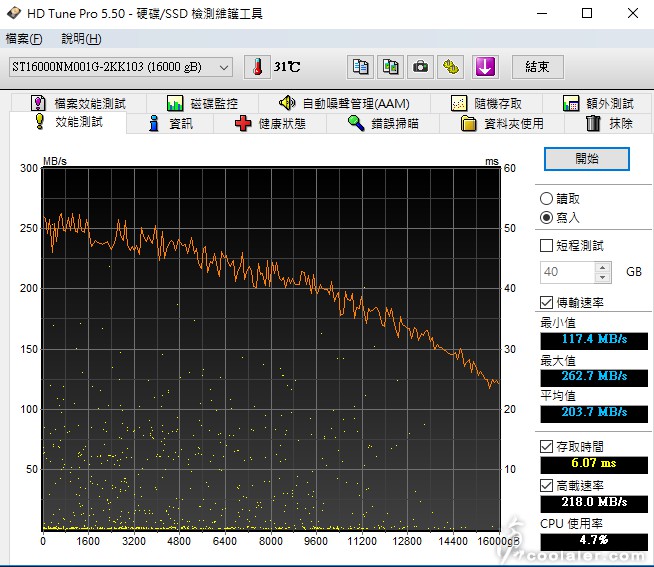Click the purple down-arrow toolbar icon
The width and height of the screenshot is (654, 567).
coord(485,67)
